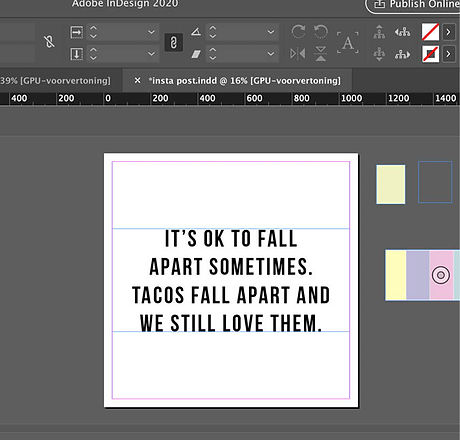
Task: Open the vertical scale percentage dropdown
Action: (x=151, y=54)
